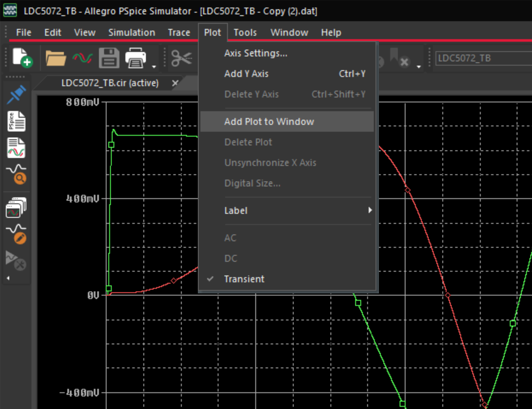
Task: Close the LDC5072_TB.cir tab
Action: 175,83
